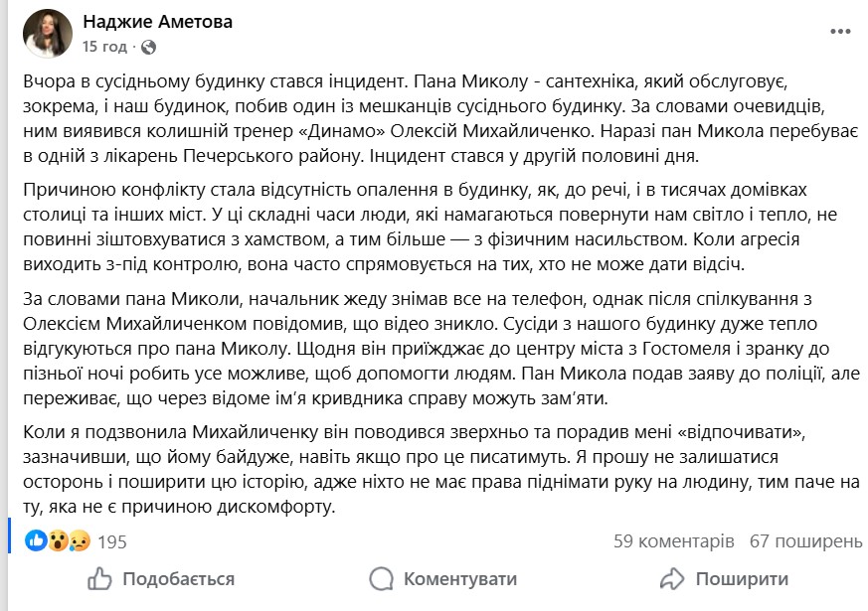Click the sad crying reaction emoji
Viewport: 868px width, 611px height.
pyautogui.click(x=80, y=541)
